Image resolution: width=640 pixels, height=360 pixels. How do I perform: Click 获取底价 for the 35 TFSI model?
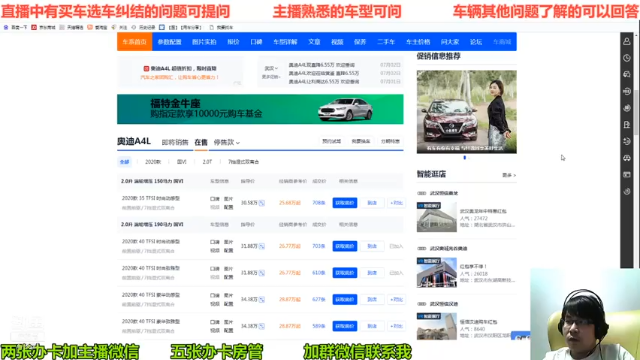coord(344,203)
